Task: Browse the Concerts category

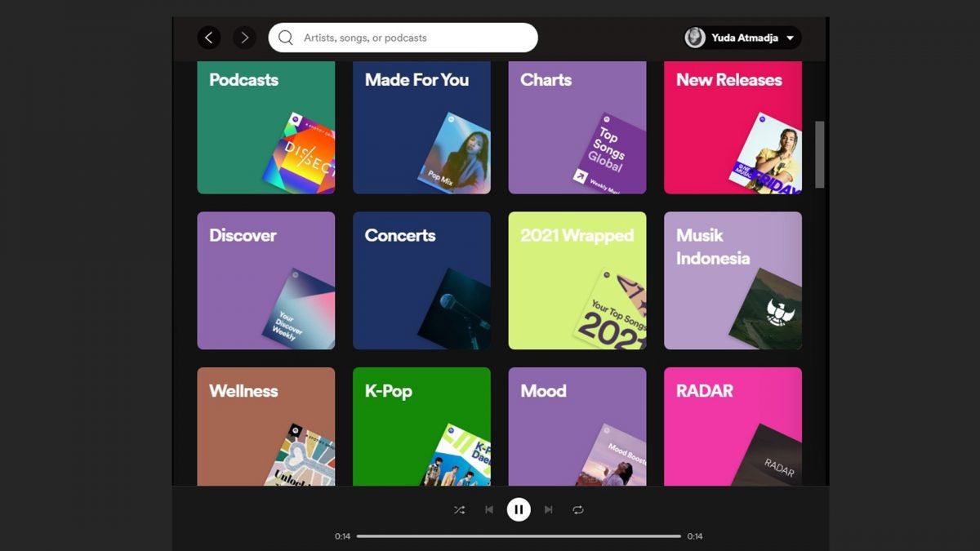Action: pos(421,281)
